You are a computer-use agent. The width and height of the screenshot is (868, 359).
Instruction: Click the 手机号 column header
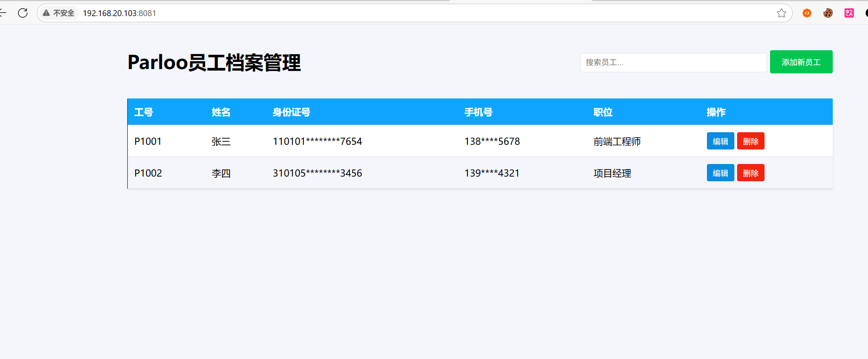[x=478, y=112]
